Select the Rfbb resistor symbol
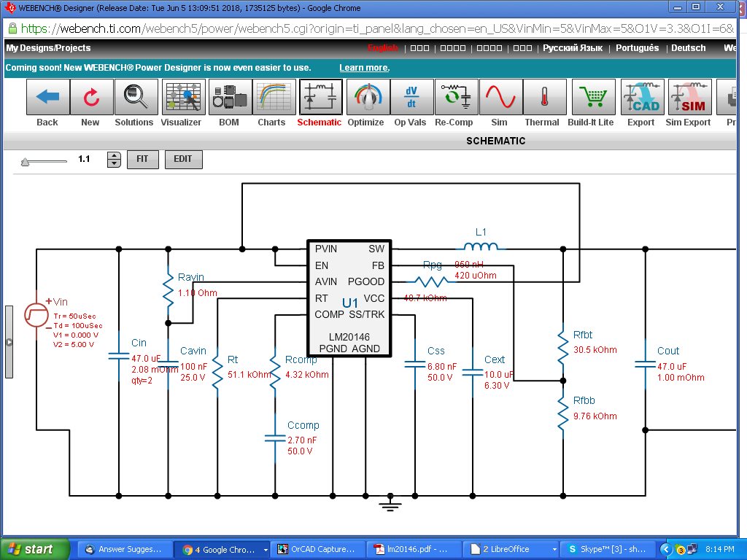The width and height of the screenshot is (747, 560). point(563,415)
